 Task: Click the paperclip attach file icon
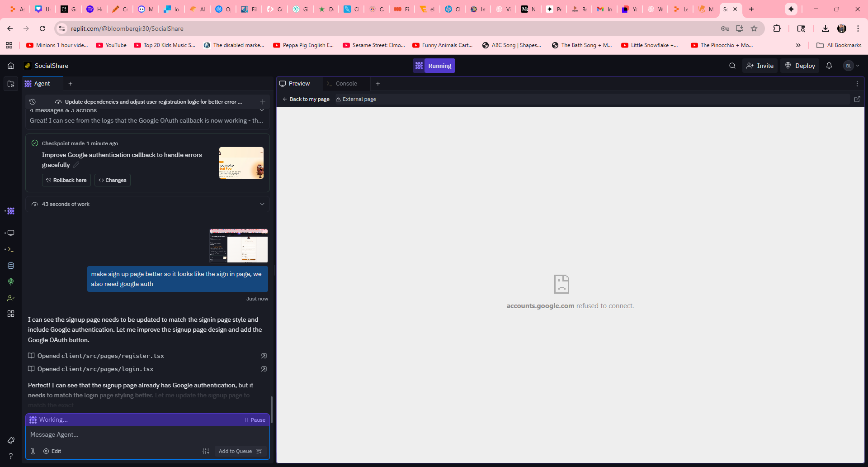coord(33,451)
